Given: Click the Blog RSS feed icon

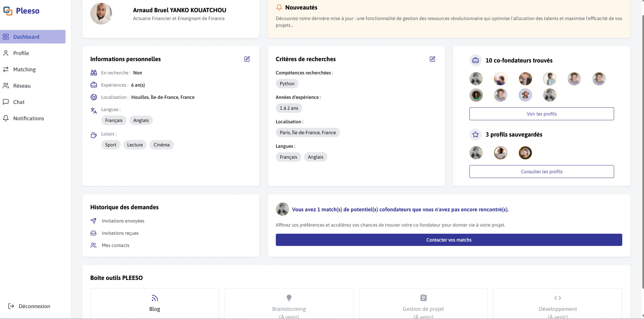Looking at the screenshot, I should coord(155,298).
